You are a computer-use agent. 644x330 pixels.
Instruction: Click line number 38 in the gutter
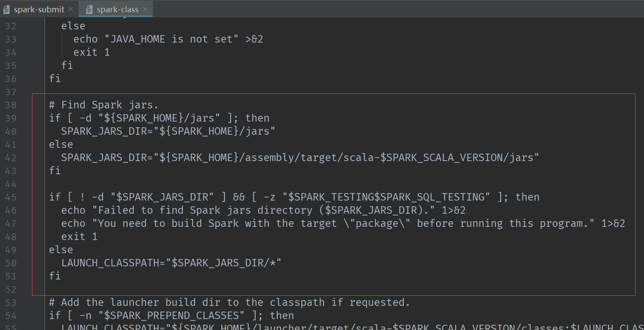tap(11, 105)
